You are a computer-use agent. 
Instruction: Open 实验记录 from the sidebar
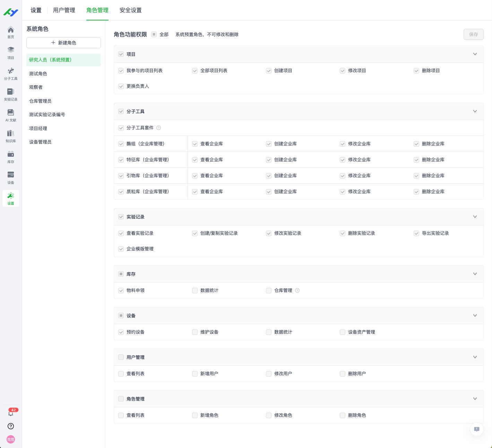[11, 94]
